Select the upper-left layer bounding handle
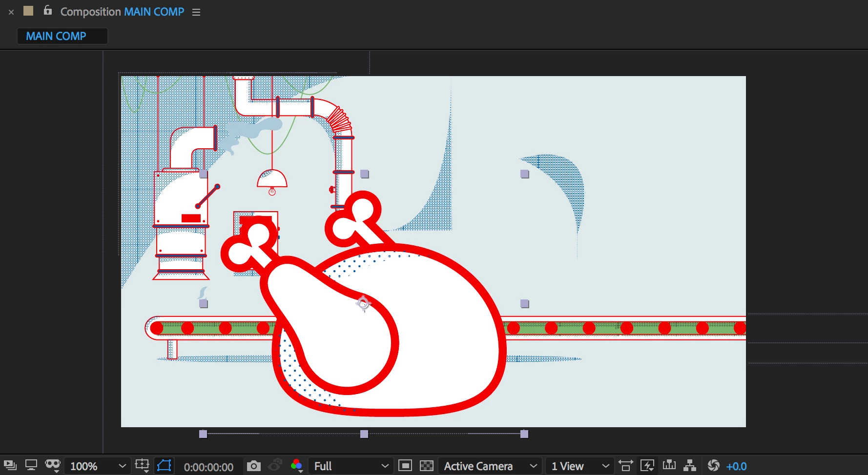The width and height of the screenshot is (868, 475). click(x=204, y=174)
